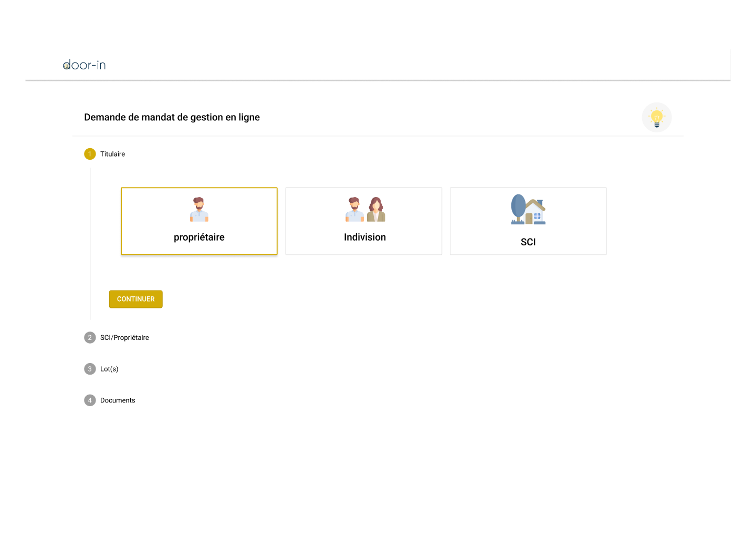Expand the SCI/Propriétaire step section
The width and height of the screenshot is (756, 538).
[x=124, y=337]
